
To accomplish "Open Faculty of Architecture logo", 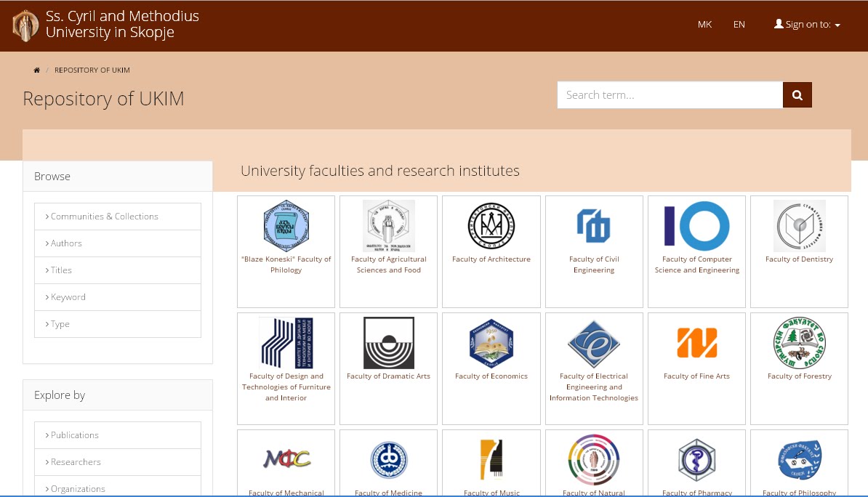I will (x=491, y=226).
